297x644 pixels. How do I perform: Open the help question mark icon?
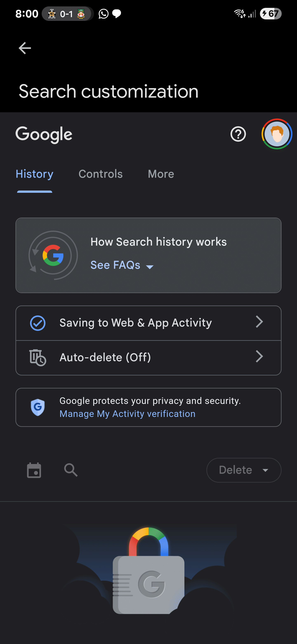238,134
